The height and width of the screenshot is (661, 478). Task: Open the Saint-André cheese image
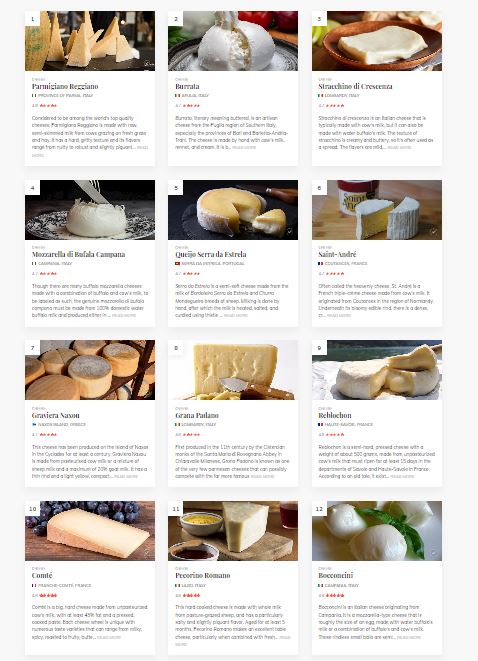[x=377, y=210]
